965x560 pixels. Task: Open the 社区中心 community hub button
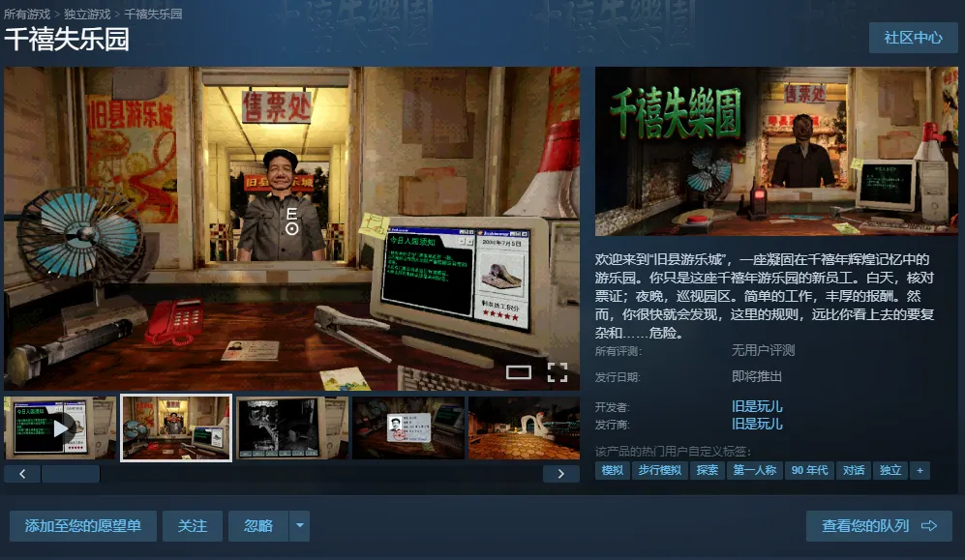914,38
